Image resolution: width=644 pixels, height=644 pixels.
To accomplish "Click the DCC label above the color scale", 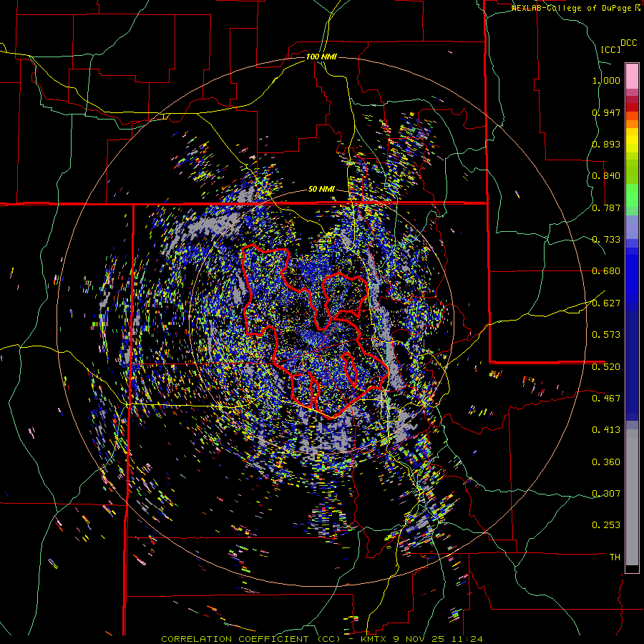I will tap(628, 43).
